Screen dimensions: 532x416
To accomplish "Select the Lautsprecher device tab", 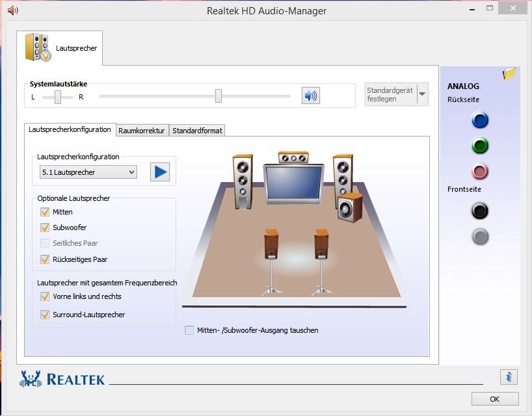I will [60, 48].
